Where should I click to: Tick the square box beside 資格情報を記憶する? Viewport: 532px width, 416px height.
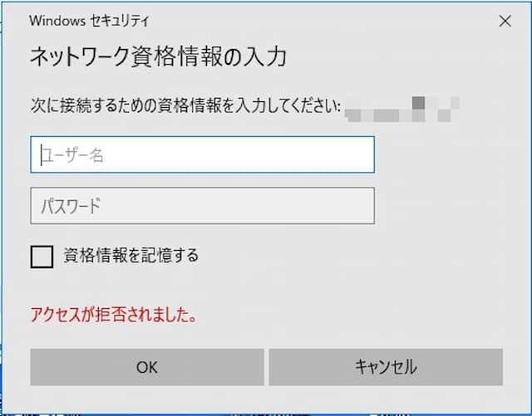tap(42, 257)
